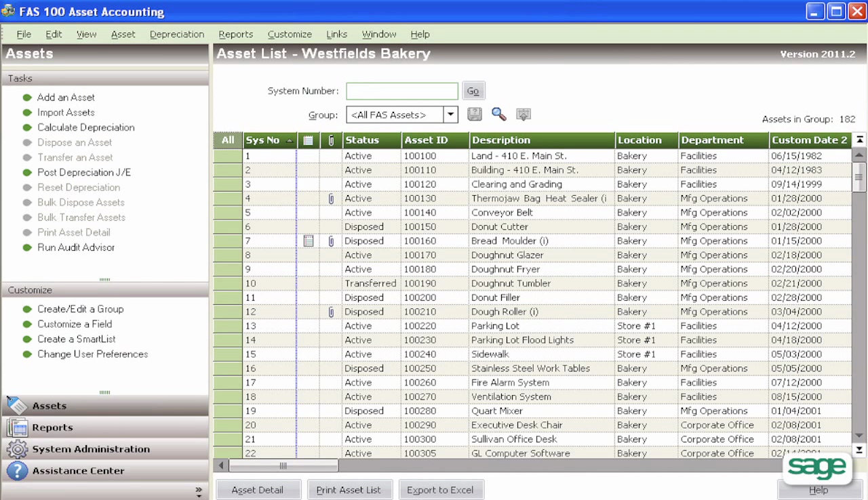
Task: Click the paperclip column header icon
Action: pos(331,140)
